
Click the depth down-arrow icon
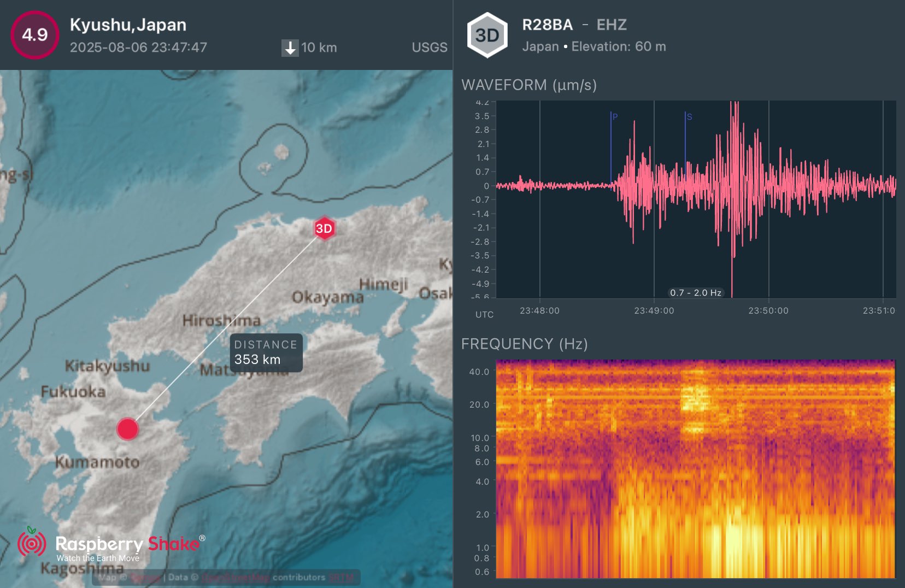[290, 48]
